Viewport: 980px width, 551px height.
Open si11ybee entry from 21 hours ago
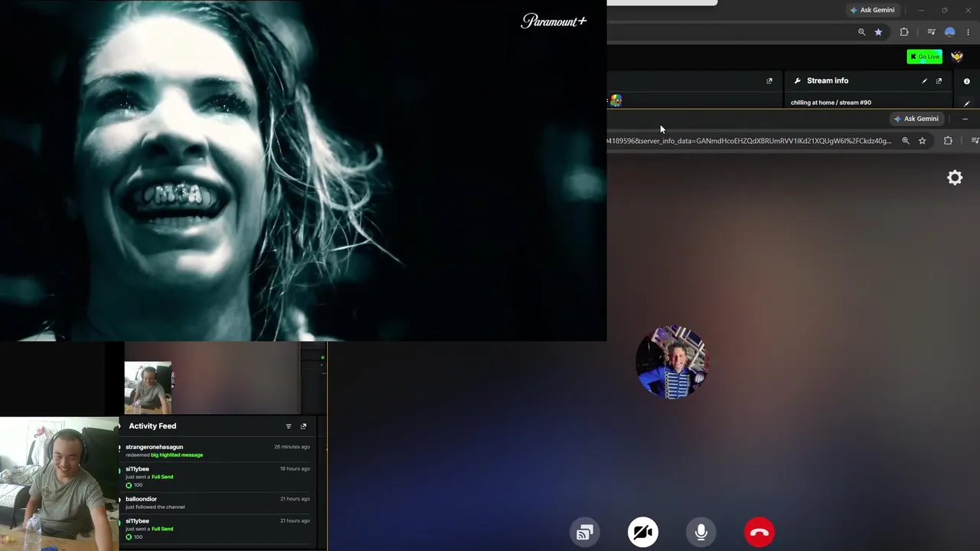[218, 529]
